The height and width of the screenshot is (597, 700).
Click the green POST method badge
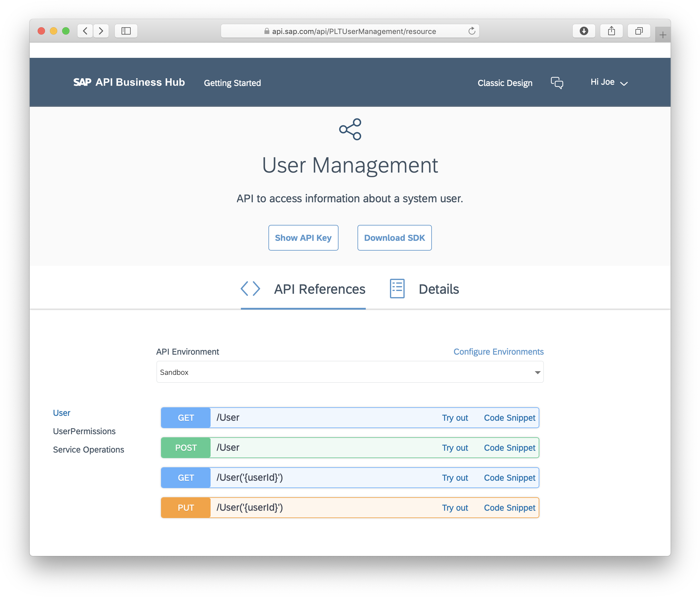click(x=186, y=448)
